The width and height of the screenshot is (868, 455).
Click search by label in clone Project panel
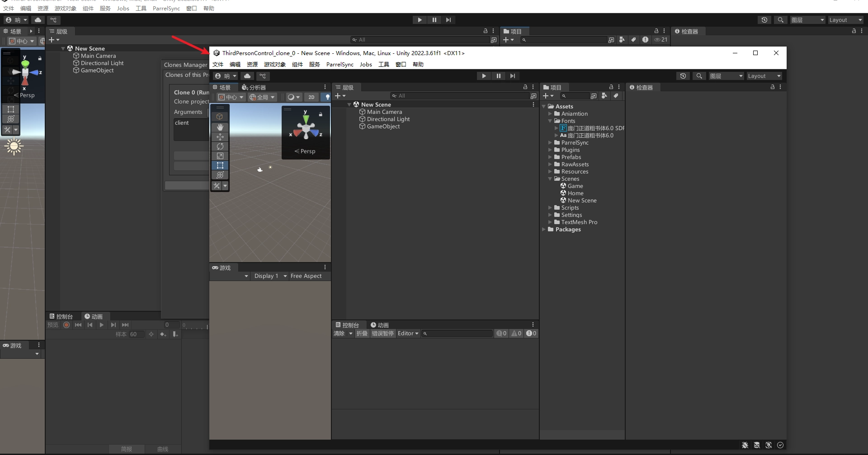615,96
